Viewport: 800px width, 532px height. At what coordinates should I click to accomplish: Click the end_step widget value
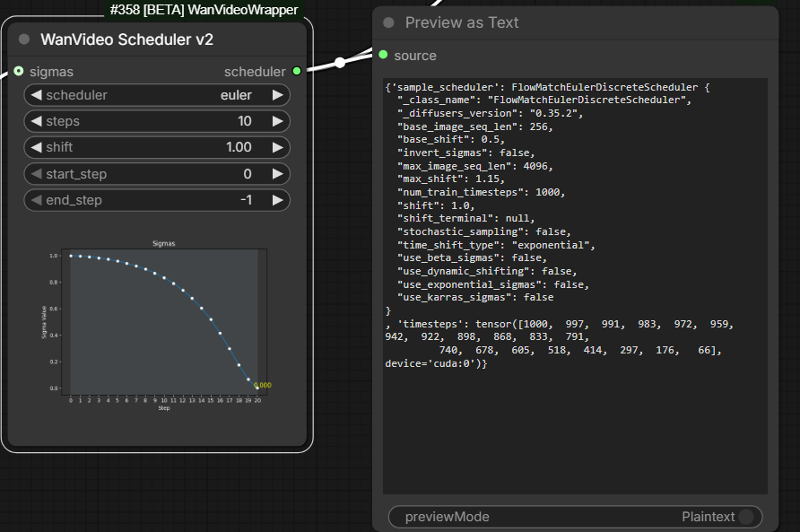[247, 199]
